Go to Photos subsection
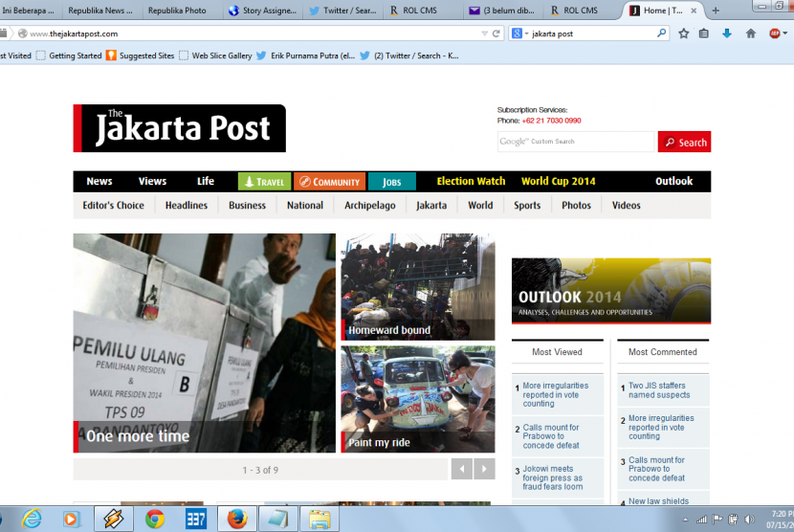Screen dimensions: 794x532 tap(576, 205)
